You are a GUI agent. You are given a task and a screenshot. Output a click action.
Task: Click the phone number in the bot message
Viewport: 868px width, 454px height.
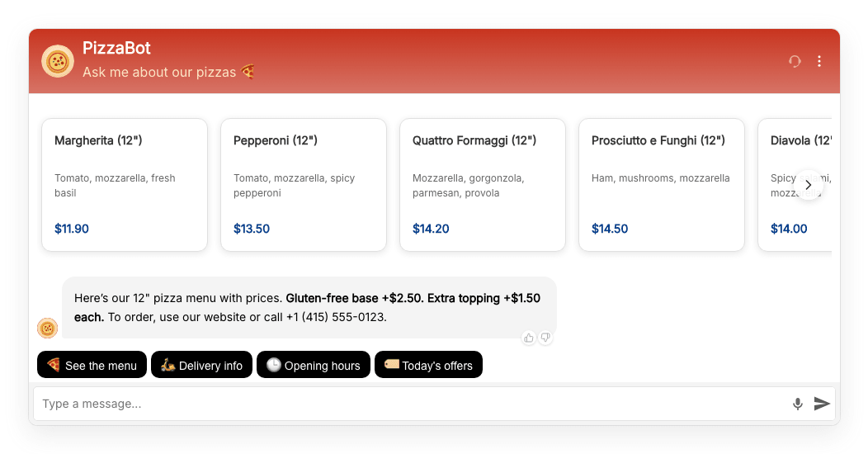click(336, 317)
